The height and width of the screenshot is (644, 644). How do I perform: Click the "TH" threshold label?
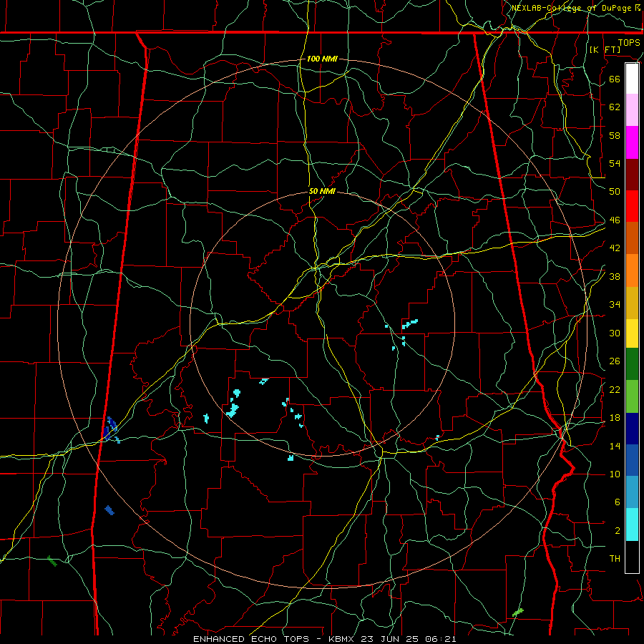click(615, 559)
